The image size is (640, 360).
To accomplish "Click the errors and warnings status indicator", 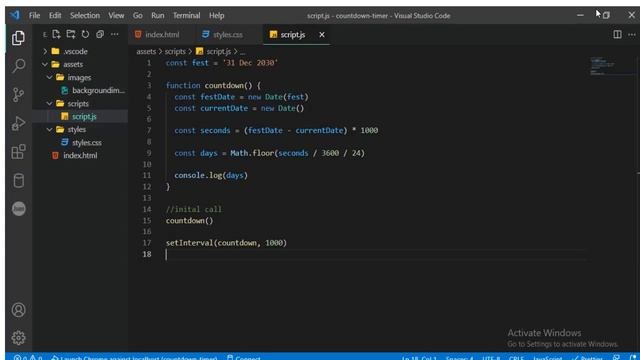I will tap(28, 358).
